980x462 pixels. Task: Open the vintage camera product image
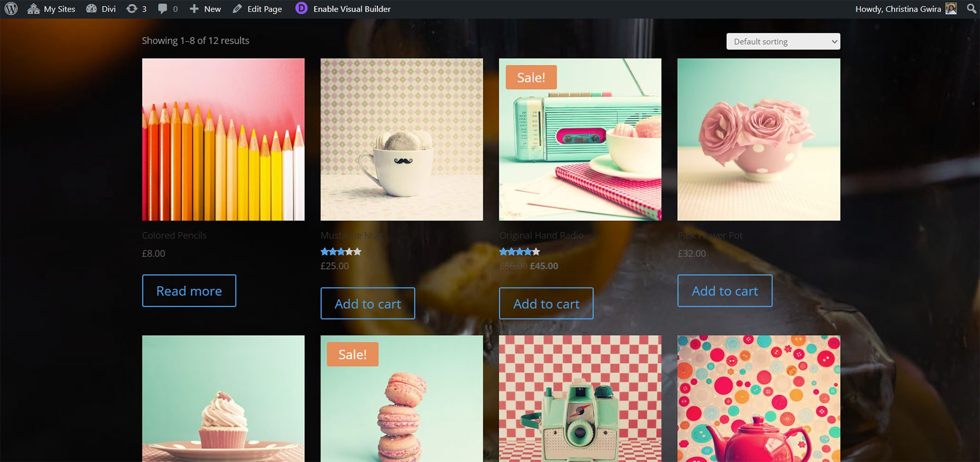580,398
